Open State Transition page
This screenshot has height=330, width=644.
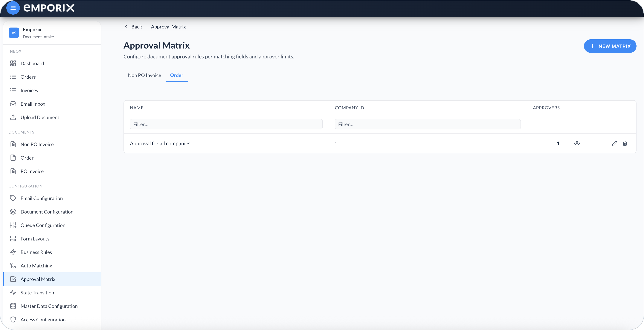point(52,293)
